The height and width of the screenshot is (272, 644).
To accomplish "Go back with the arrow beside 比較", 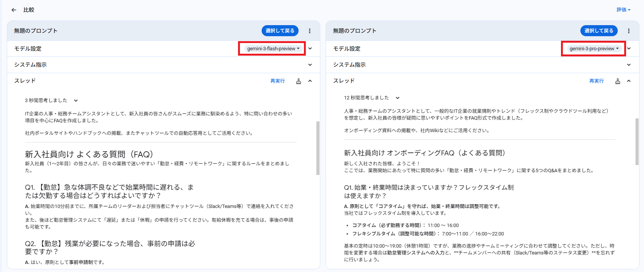I will (14, 10).
